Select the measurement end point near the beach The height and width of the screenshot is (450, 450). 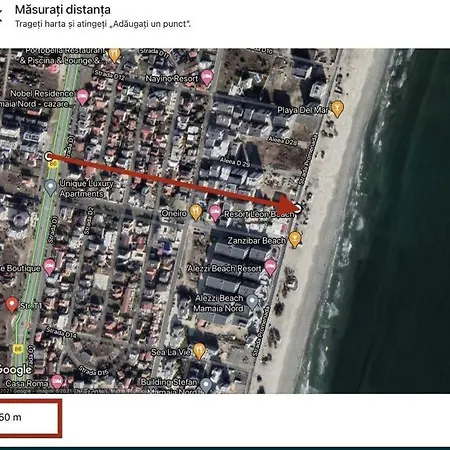[x=298, y=209]
